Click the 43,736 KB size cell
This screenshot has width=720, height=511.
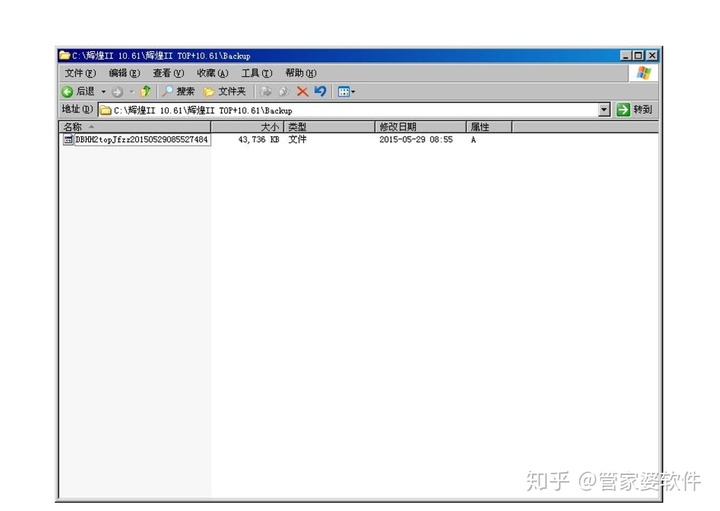point(259,140)
